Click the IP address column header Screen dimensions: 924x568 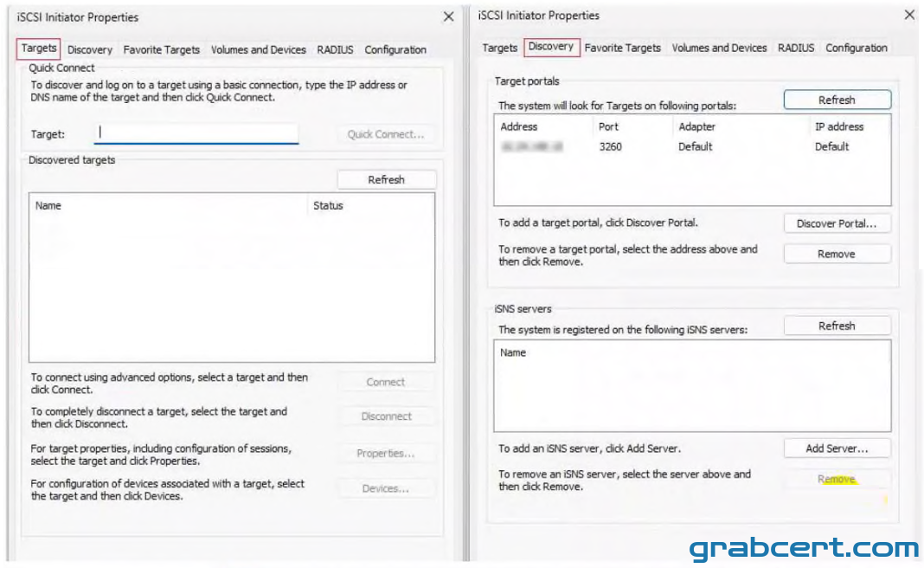click(x=850, y=126)
